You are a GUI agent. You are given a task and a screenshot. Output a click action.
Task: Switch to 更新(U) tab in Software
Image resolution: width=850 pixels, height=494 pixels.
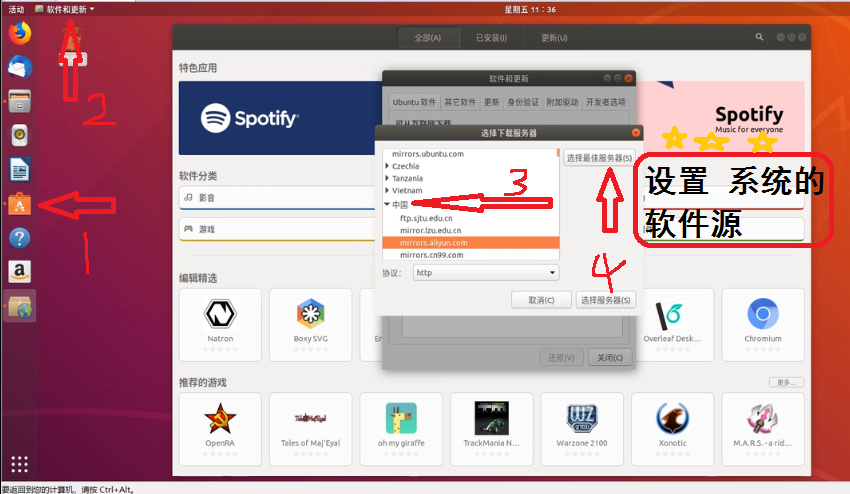[x=554, y=37]
